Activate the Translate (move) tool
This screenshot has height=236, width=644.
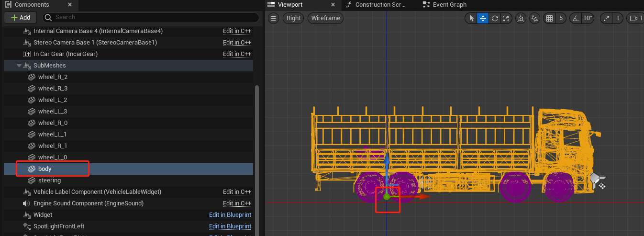point(483,18)
